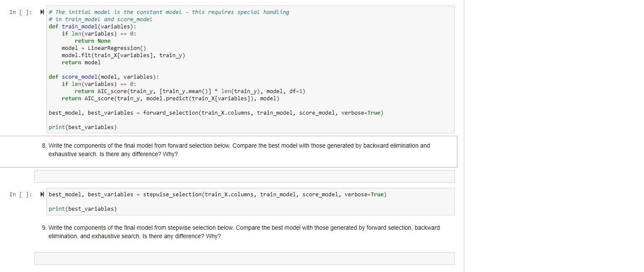Select the empty answer cell below question 8
644x272 pixels.
(x=244, y=176)
